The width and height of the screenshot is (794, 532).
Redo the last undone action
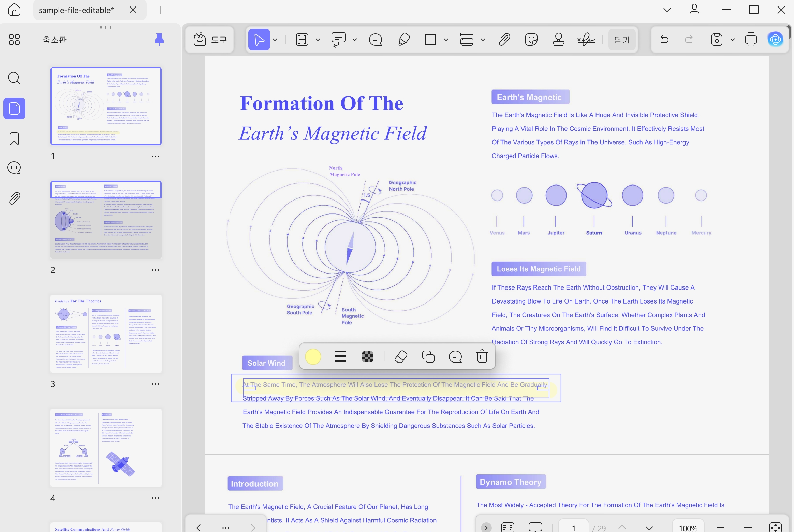pyautogui.click(x=689, y=40)
